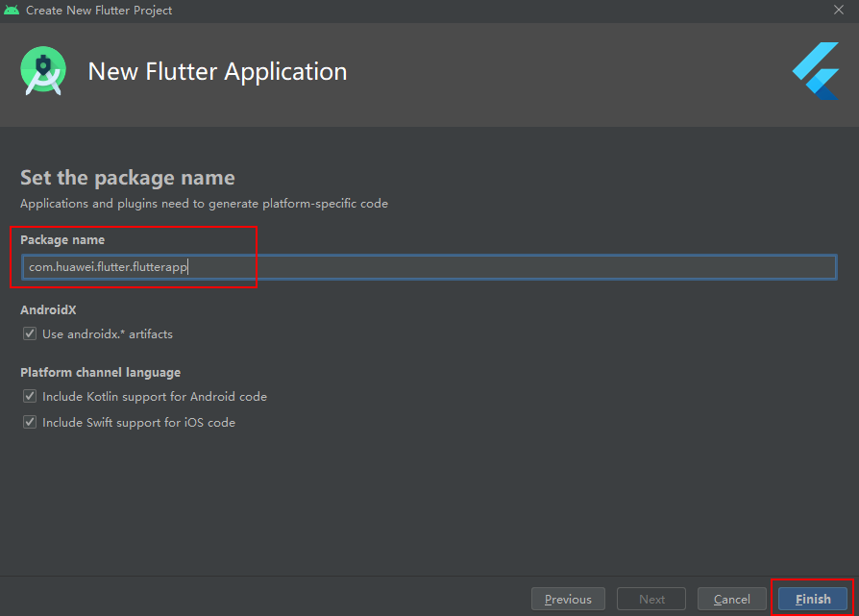Viewport: 859px width, 616px height.
Task: Uncheck 'Include Kotlin support for Android code'
Action: point(29,396)
